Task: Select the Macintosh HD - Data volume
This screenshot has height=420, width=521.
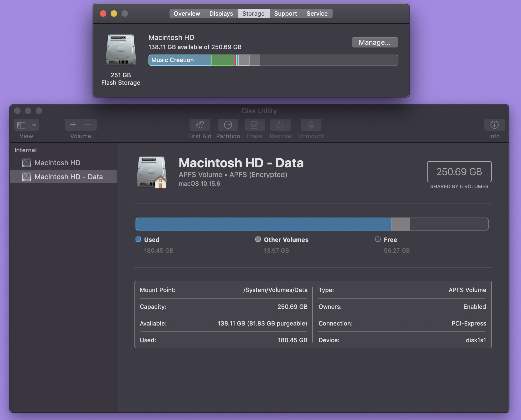Action: click(x=69, y=177)
